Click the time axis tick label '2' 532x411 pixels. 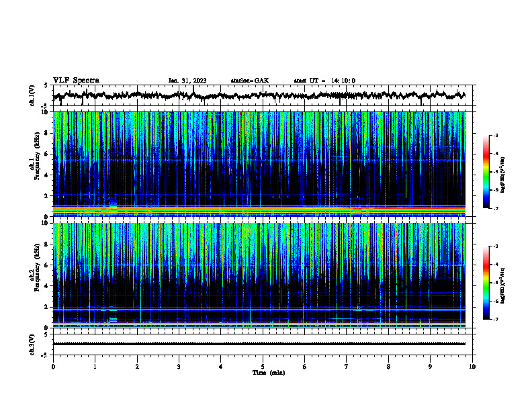(x=137, y=367)
